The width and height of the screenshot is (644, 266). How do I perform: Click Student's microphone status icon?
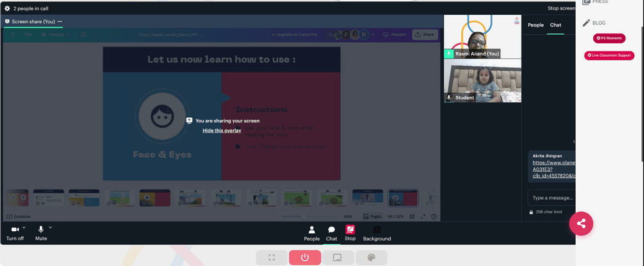pyautogui.click(x=449, y=98)
